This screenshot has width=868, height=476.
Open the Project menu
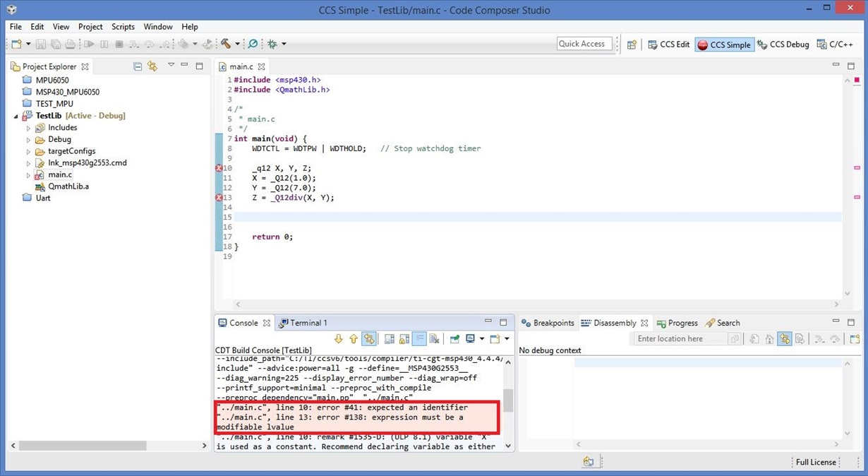[90, 27]
